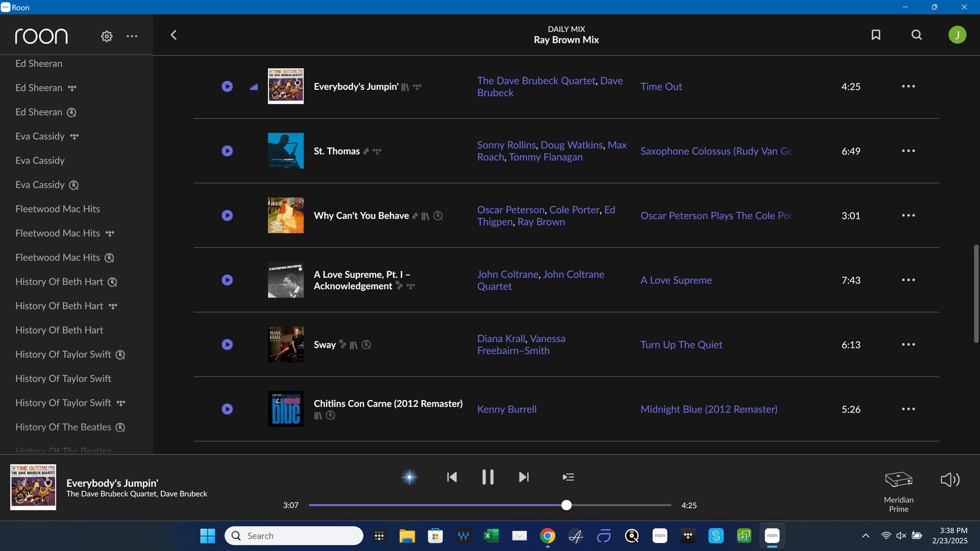Open Time Out album link

point(661,87)
